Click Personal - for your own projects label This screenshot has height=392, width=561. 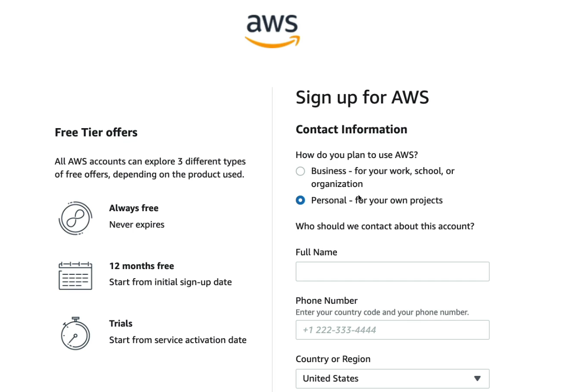pos(377,200)
